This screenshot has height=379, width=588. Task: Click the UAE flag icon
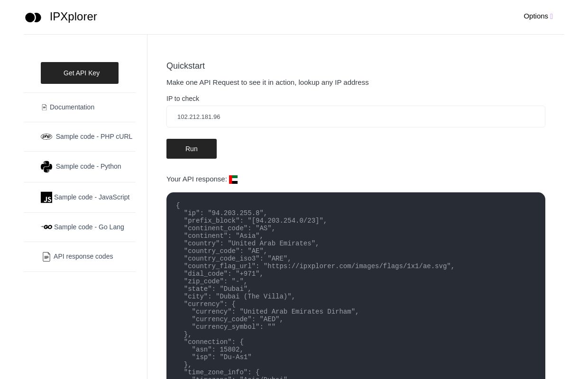[233, 180]
